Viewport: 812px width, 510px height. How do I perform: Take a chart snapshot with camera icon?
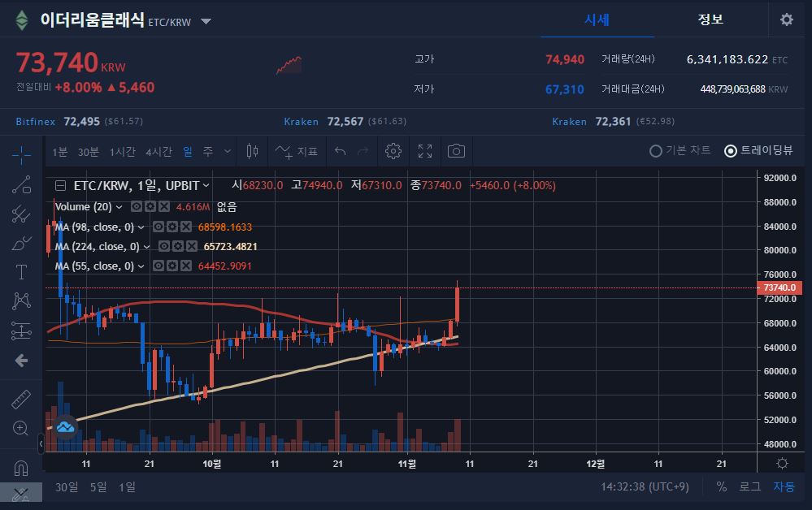456,151
